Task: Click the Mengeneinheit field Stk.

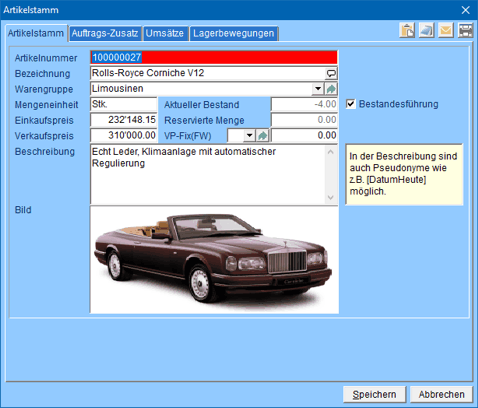Action: [x=123, y=104]
